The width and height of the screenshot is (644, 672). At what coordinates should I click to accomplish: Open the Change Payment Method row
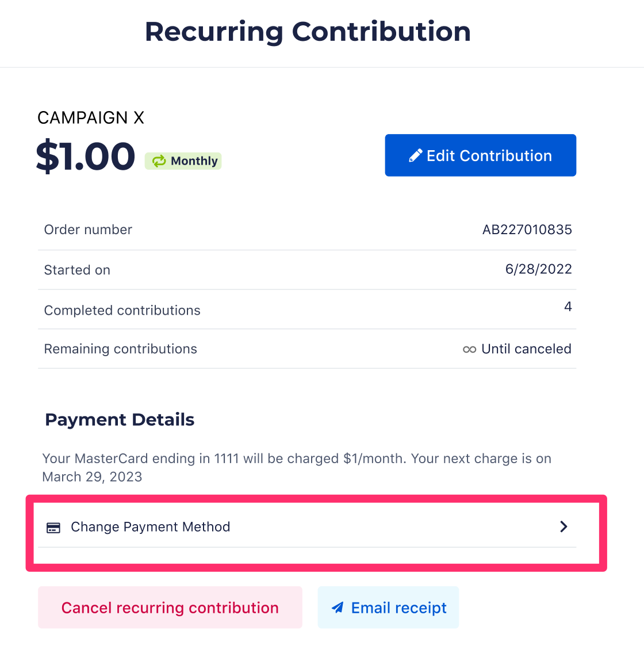pos(307,526)
